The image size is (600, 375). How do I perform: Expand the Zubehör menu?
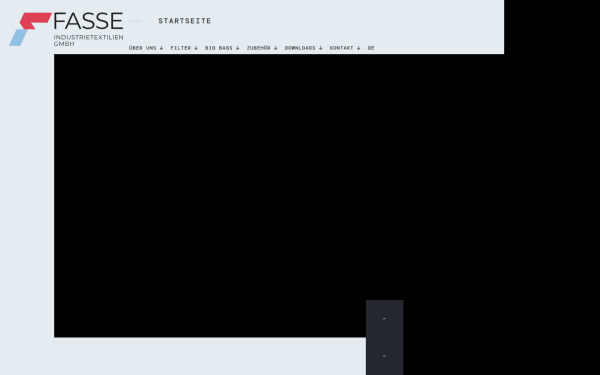[262, 48]
